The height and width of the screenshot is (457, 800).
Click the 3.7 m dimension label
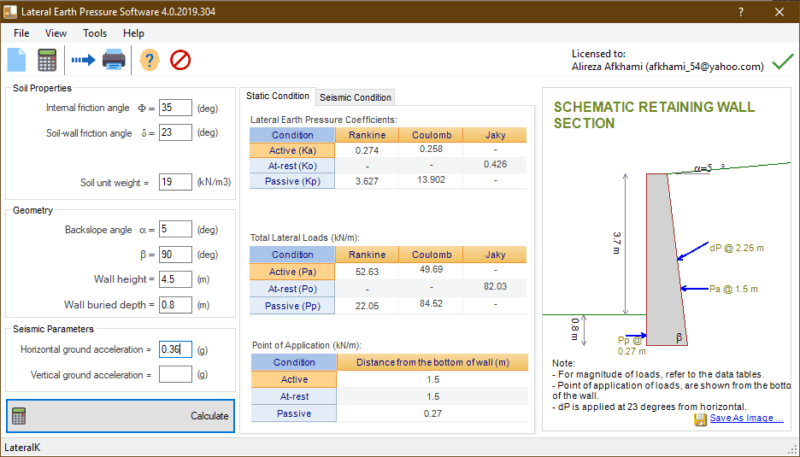click(x=617, y=243)
